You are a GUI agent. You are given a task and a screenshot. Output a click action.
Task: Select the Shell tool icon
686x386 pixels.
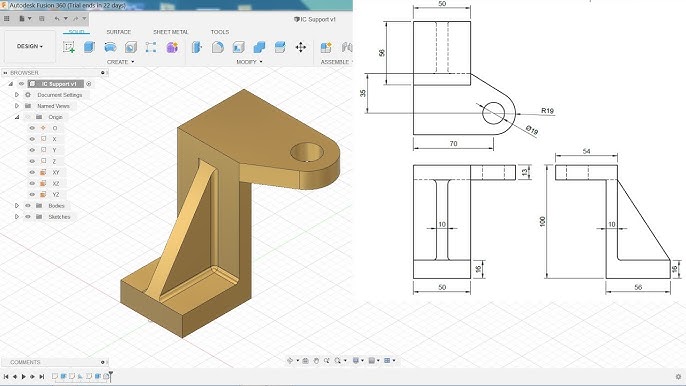pos(238,47)
